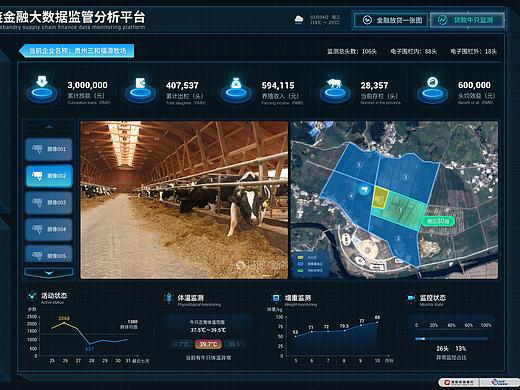Click the green area label on the map
The height and width of the screenshot is (390, 520).
point(438,221)
